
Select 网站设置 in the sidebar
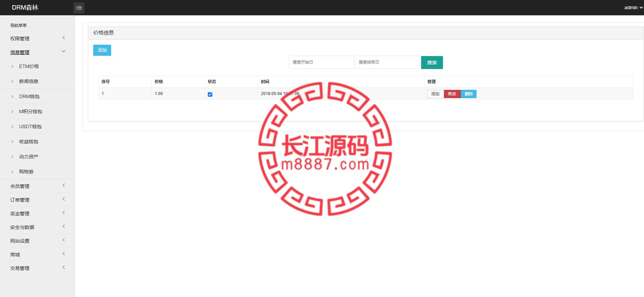[x=20, y=241]
